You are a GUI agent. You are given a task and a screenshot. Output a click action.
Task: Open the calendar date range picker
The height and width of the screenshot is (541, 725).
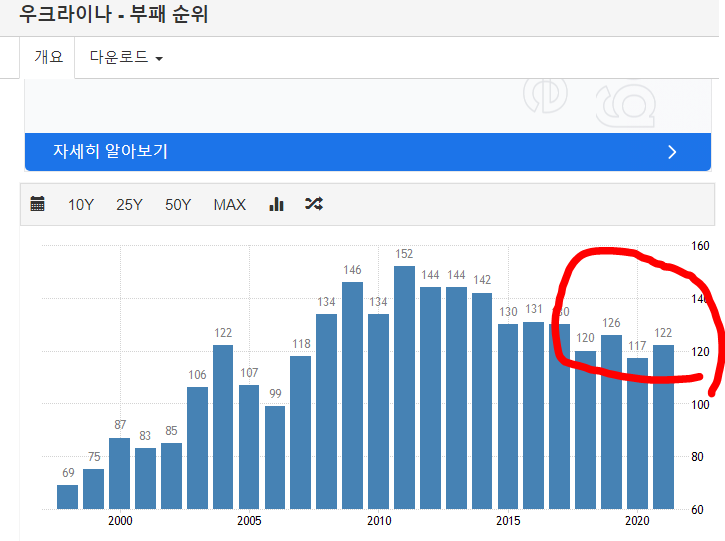pyautogui.click(x=37, y=204)
